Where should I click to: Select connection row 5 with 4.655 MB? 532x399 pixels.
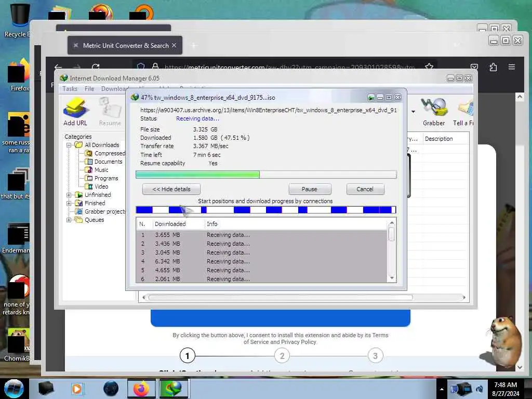(261, 270)
